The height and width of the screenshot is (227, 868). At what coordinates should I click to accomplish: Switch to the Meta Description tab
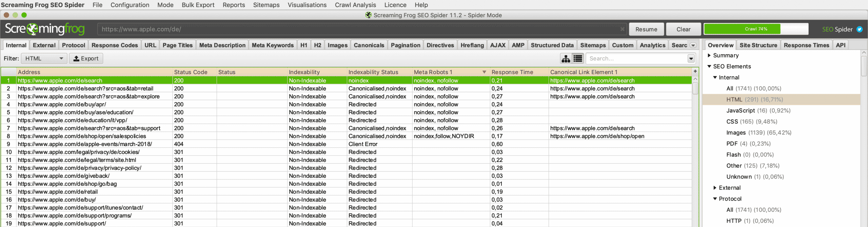tap(222, 45)
